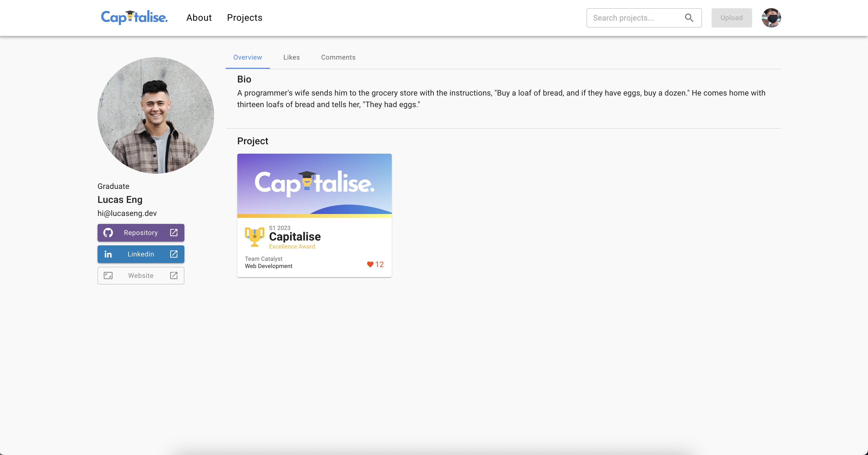The height and width of the screenshot is (455, 868).
Task: Open the Projects page
Action: [244, 18]
